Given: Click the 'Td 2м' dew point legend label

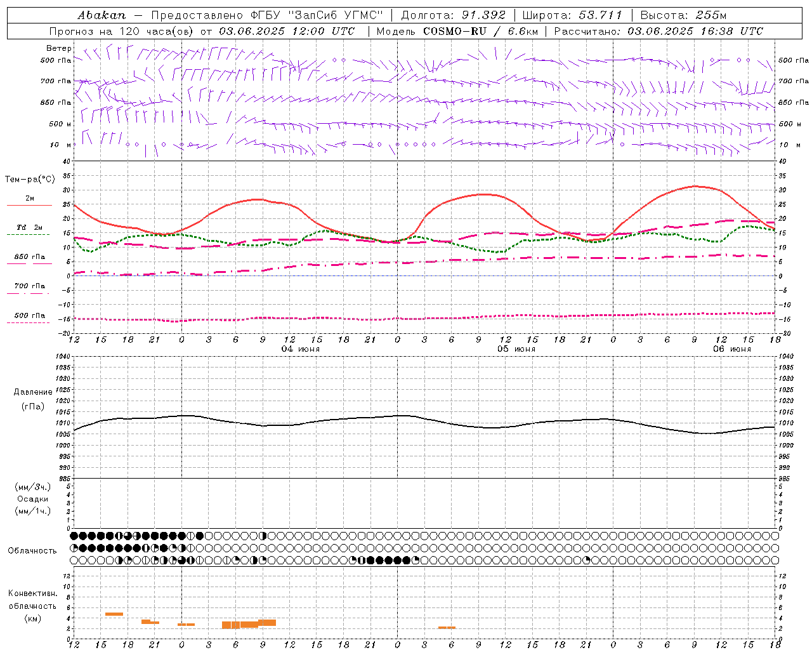Looking at the screenshot, I should 29,227.
